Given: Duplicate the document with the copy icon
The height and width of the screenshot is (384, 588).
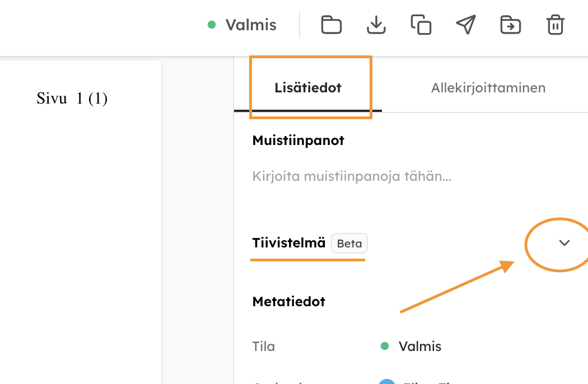Looking at the screenshot, I should tap(421, 25).
